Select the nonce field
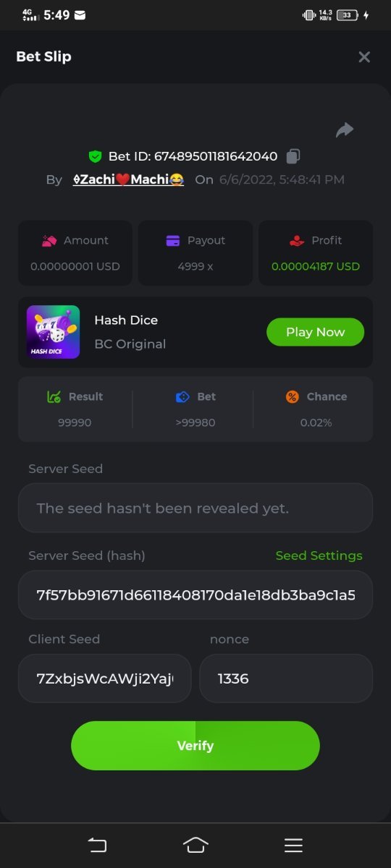Viewport: 391px width, 868px height. coord(286,678)
